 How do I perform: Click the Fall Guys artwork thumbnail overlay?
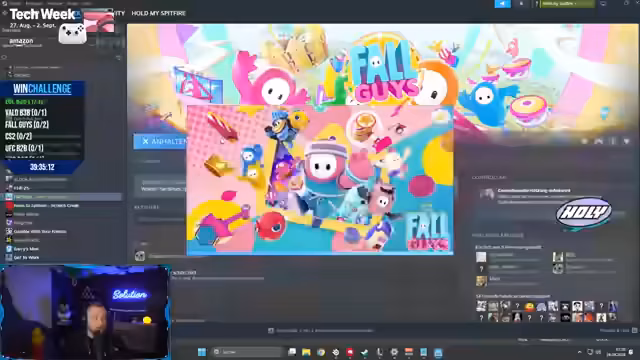pos(320,180)
